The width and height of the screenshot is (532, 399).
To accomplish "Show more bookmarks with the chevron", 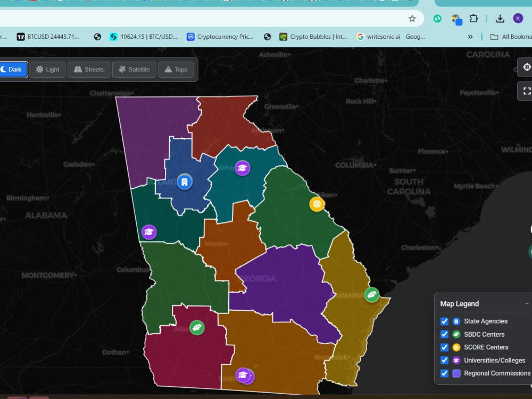I will point(470,37).
